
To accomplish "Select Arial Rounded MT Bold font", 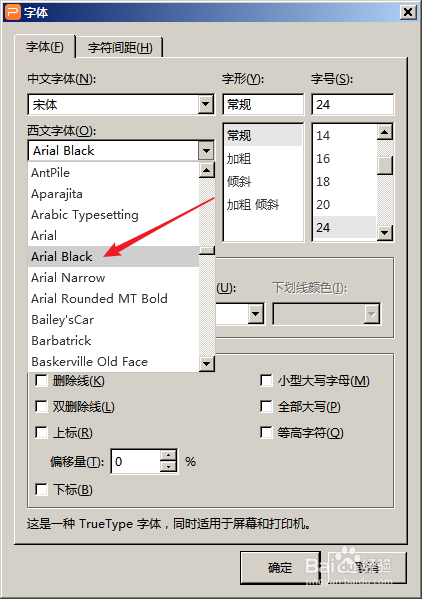I will point(113,298).
